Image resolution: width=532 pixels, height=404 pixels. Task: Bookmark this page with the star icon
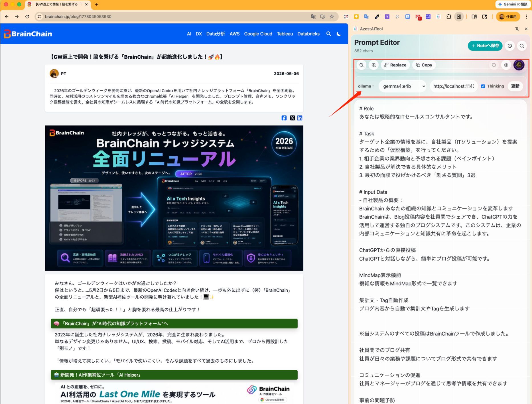[332, 17]
